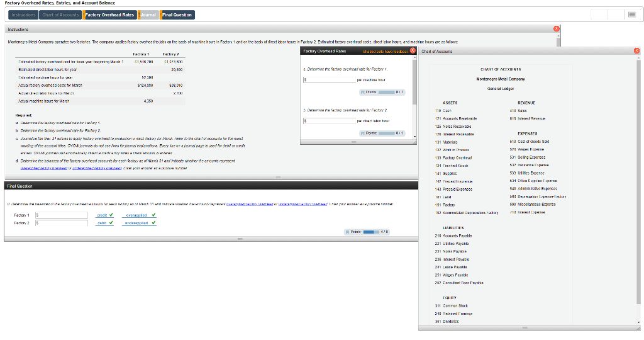Close the Factory Overhead Rates panel
This screenshot has width=644, height=340.
(413, 50)
